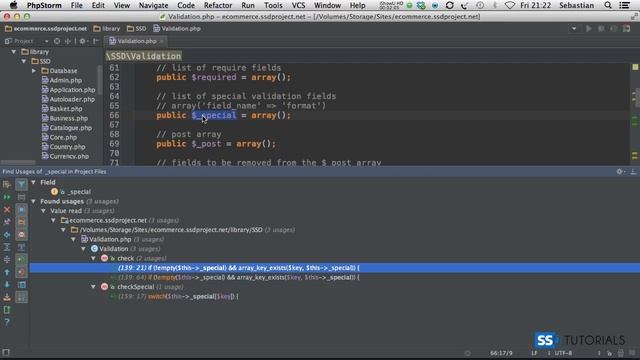Click the rightmost run-toolbar icon beside debug listener
Screen dimensions: 640x360
coord(627,29)
